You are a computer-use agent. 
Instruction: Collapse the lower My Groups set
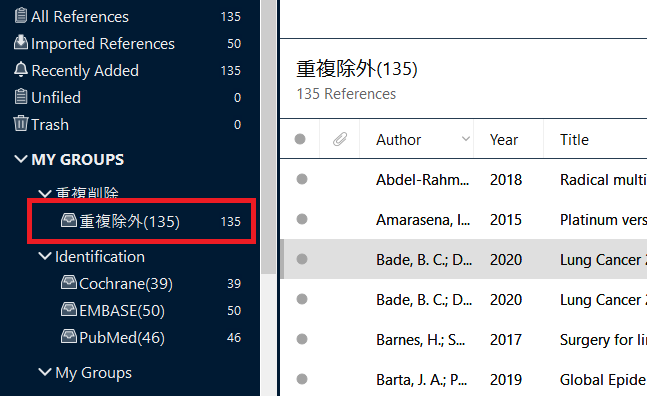pyautogui.click(x=45, y=372)
